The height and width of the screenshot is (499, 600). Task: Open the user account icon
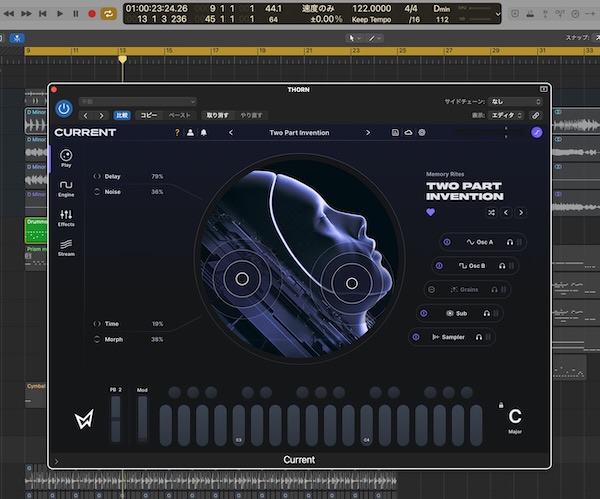190,133
